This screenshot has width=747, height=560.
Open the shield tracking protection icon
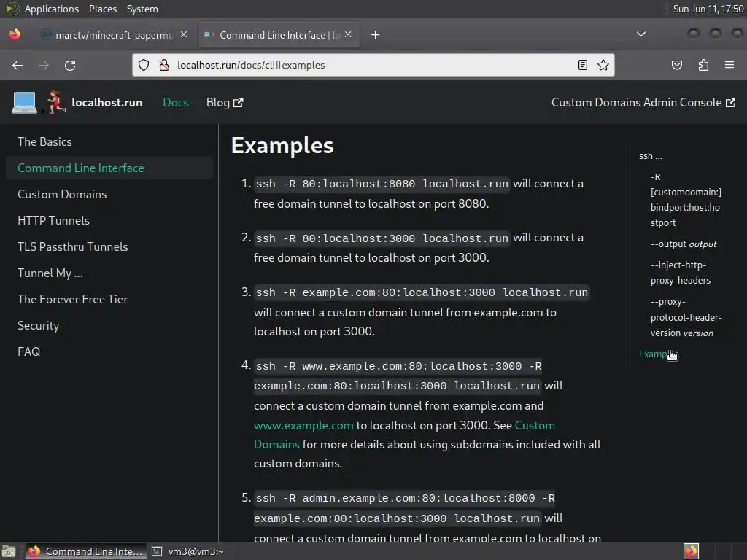tap(144, 65)
